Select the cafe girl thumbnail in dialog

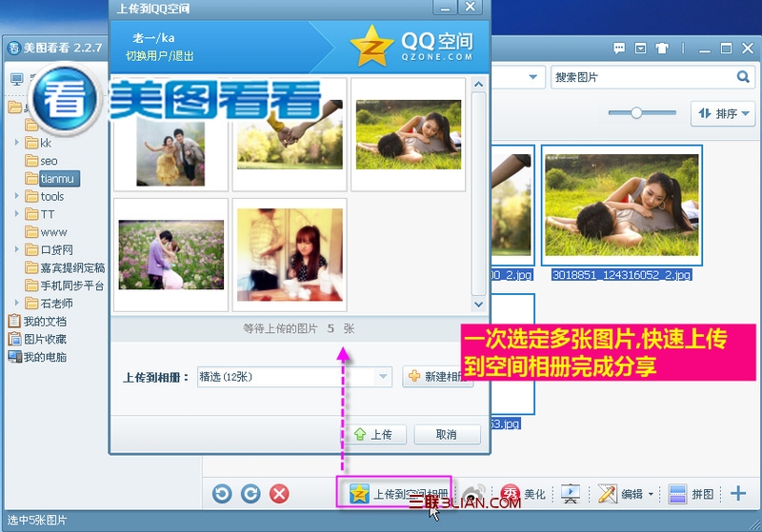(290, 255)
